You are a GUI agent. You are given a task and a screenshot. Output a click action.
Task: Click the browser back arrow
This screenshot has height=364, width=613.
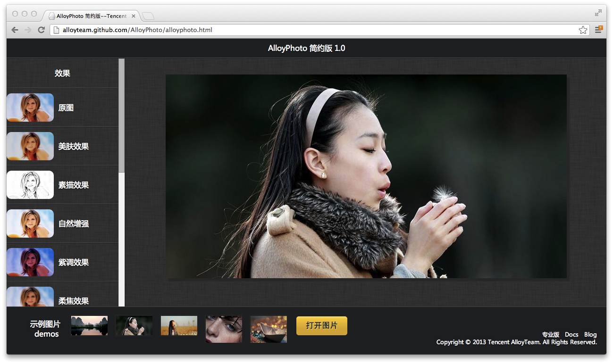[x=15, y=30]
